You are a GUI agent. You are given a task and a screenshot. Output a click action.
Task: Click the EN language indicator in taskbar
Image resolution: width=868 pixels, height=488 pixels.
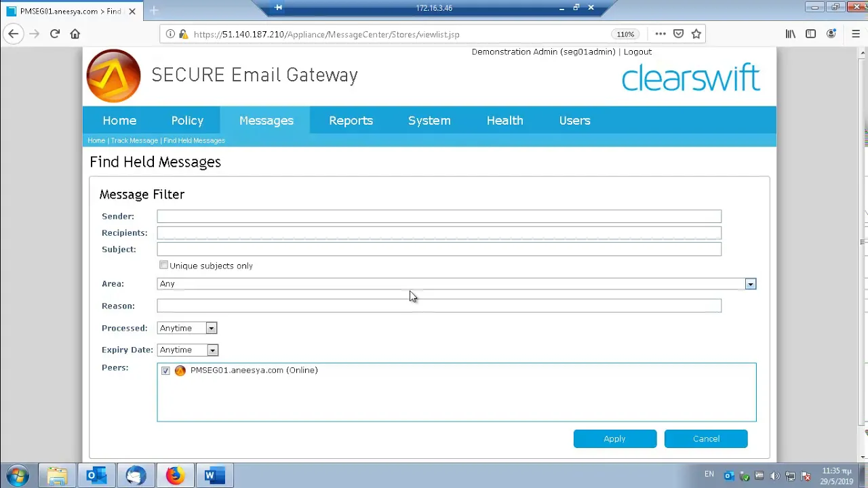click(709, 474)
